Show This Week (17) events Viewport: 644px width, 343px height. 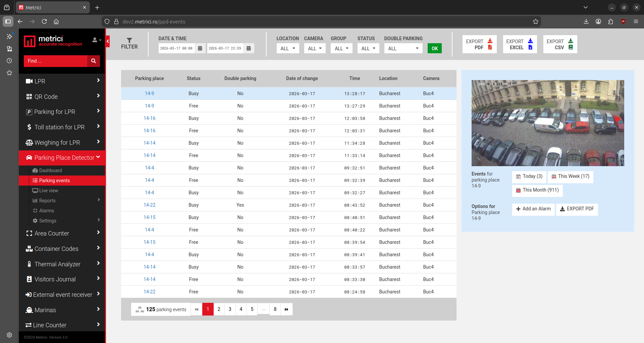[x=571, y=177]
